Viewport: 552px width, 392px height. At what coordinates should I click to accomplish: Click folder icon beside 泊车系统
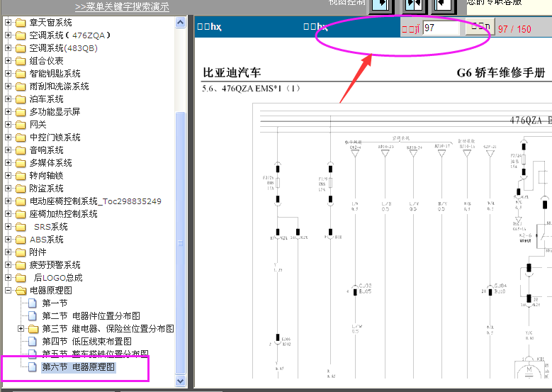(21, 99)
